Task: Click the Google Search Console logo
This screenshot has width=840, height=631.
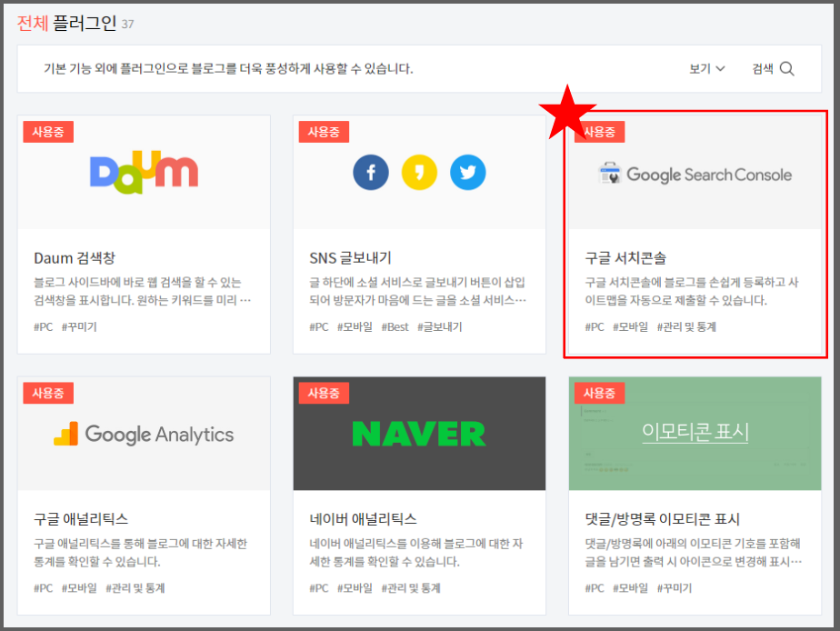Action: [695, 174]
